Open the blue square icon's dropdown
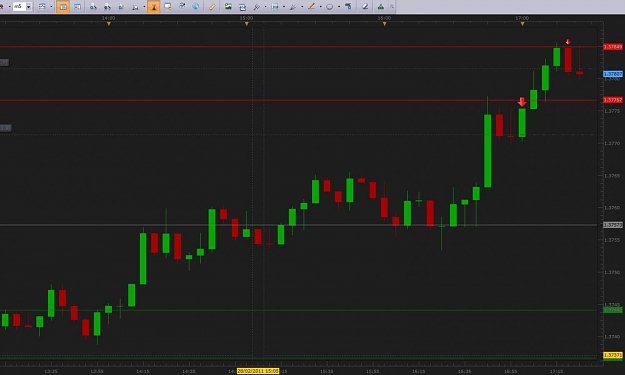 pos(283,7)
